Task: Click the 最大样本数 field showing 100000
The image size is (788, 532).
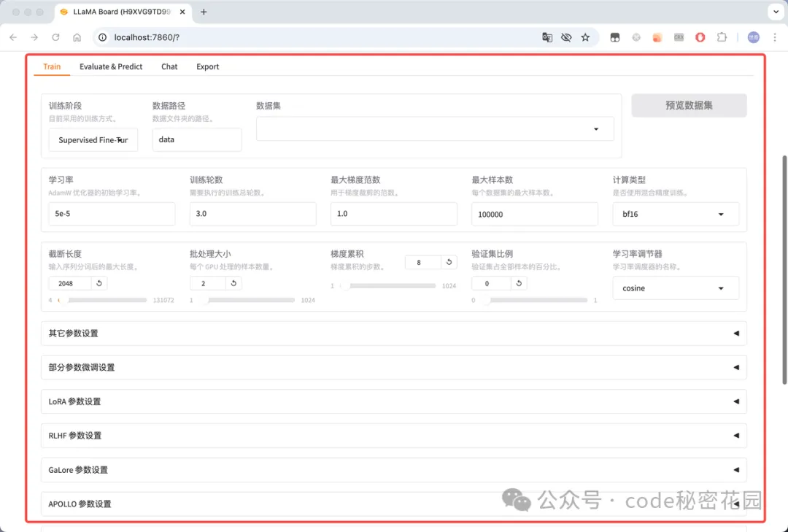Action: click(535, 215)
